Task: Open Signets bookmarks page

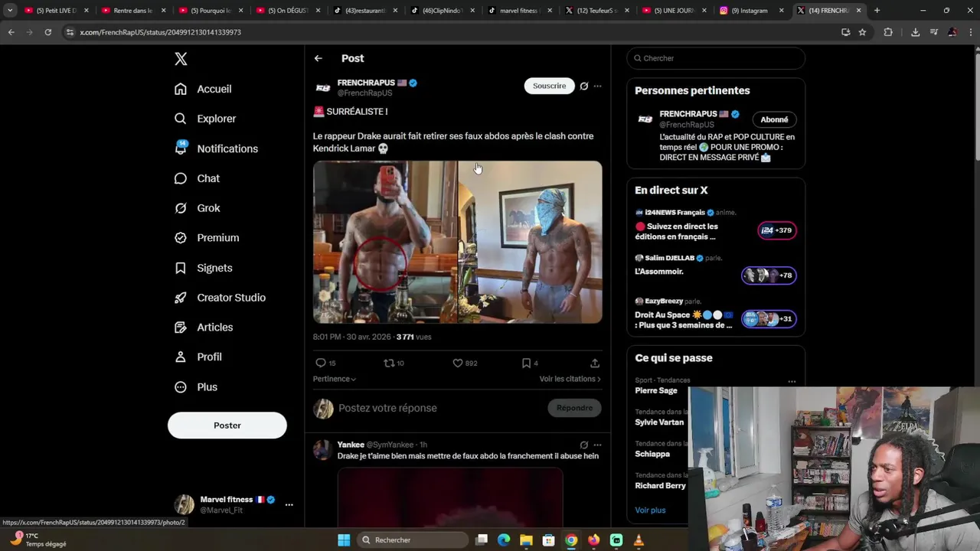Action: point(203,268)
